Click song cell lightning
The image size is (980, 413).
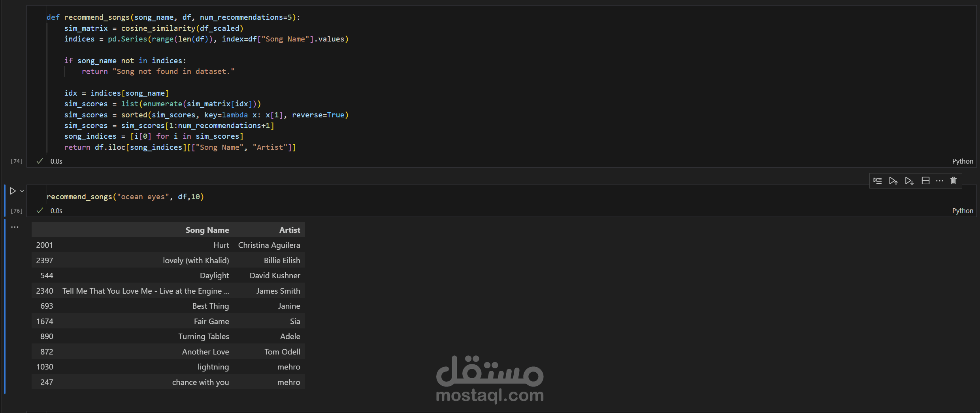213,367
